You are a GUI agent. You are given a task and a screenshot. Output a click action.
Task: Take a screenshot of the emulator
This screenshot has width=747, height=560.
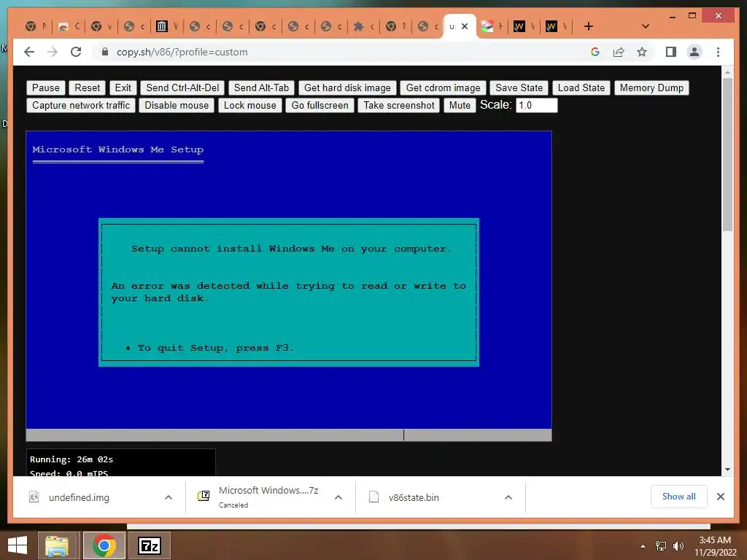click(x=399, y=105)
